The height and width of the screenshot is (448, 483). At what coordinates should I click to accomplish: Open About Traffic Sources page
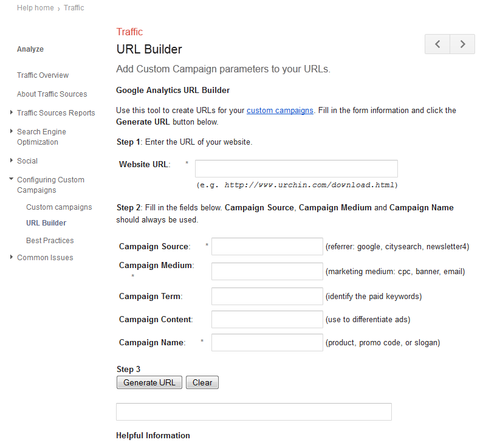click(52, 94)
